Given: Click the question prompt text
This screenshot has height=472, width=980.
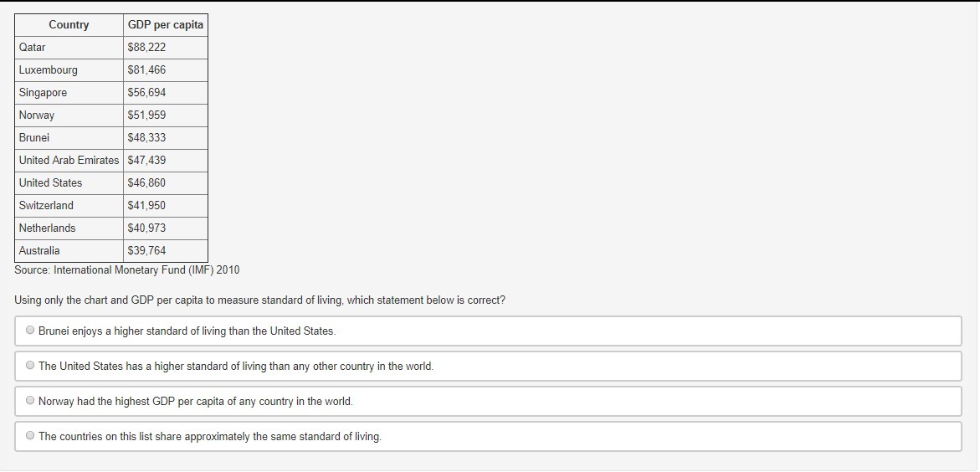Looking at the screenshot, I should tap(259, 300).
